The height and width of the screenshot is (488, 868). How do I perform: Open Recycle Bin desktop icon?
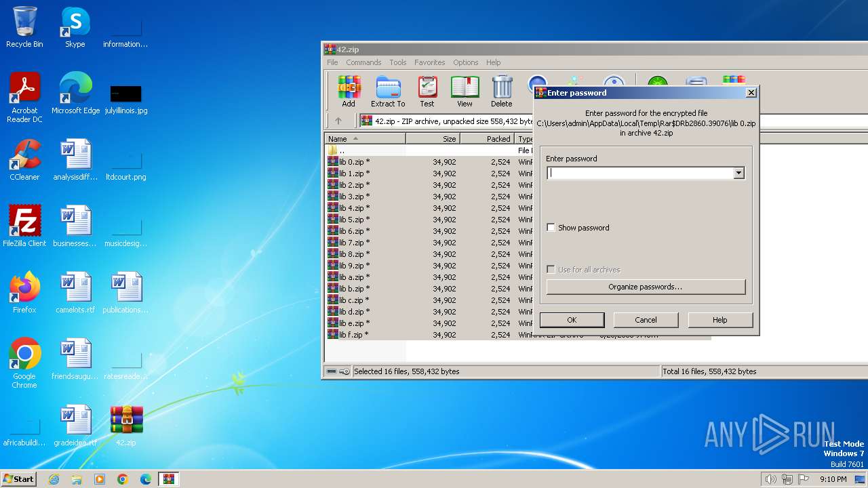24,27
